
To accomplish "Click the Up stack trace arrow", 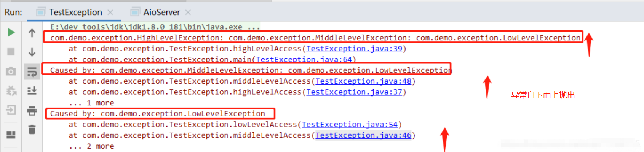I will [32, 33].
